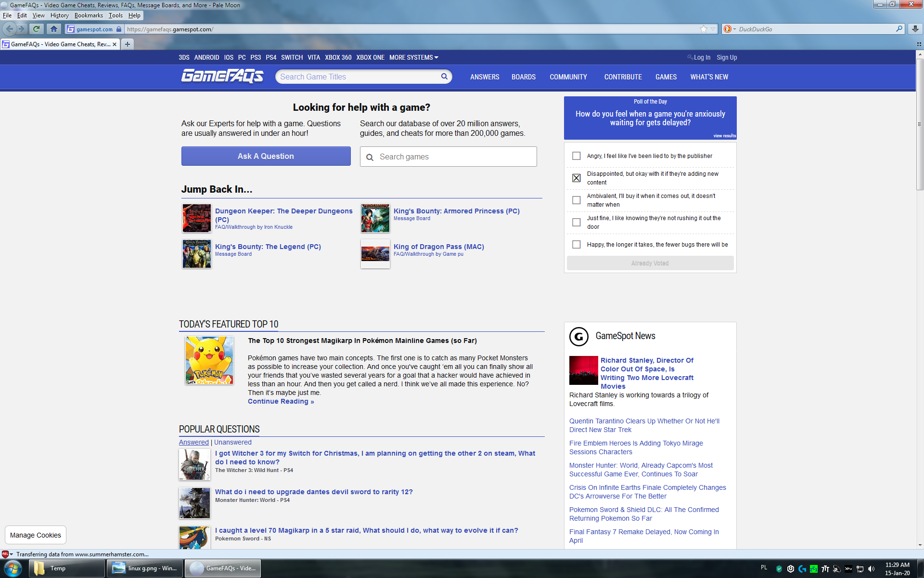The width and height of the screenshot is (924, 578).
Task: Open the Windows Start orb
Action: [x=13, y=568]
